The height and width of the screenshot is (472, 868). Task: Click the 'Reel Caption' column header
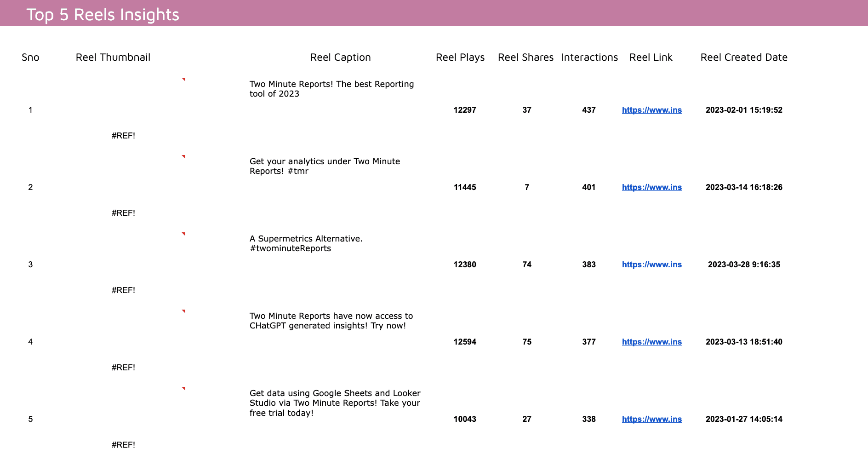point(340,58)
